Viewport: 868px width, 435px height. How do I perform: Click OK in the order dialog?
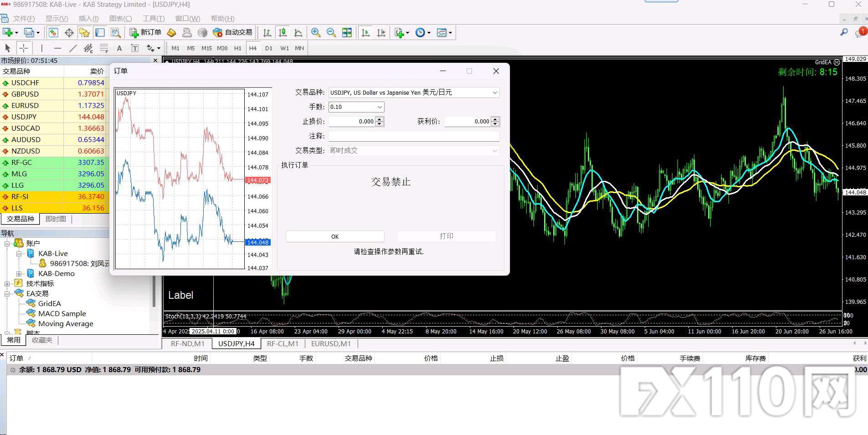pos(335,236)
